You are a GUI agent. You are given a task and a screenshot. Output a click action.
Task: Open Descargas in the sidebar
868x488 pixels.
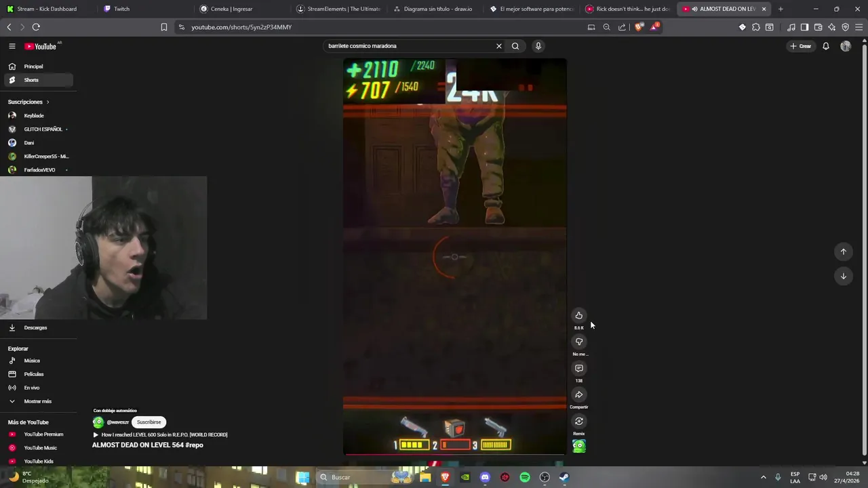pos(39,327)
